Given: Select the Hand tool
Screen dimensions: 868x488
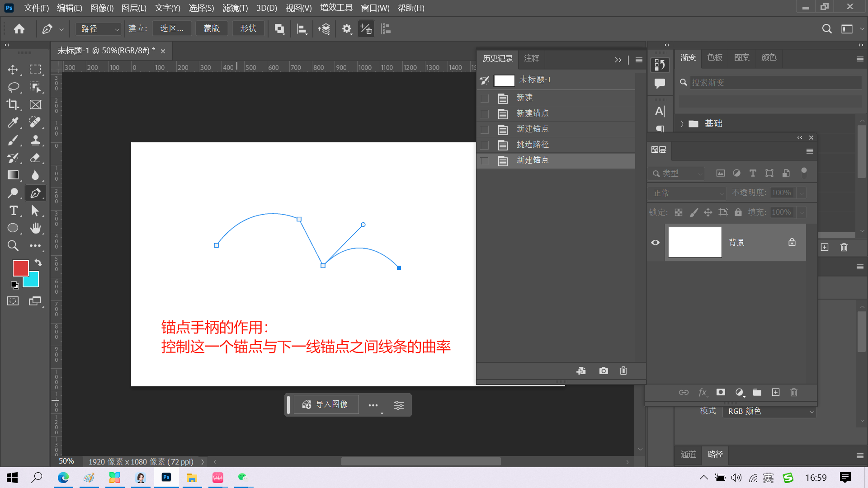Looking at the screenshot, I should (35, 228).
